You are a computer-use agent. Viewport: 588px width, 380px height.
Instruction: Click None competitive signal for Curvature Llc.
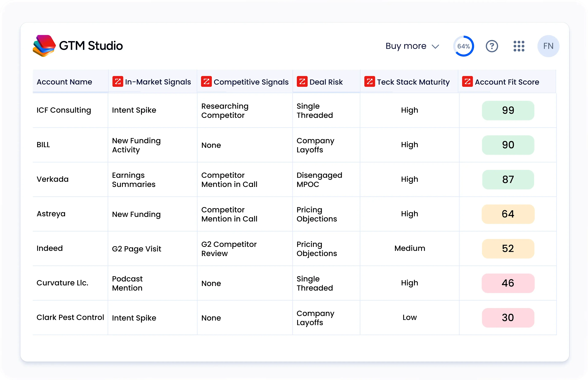click(211, 283)
